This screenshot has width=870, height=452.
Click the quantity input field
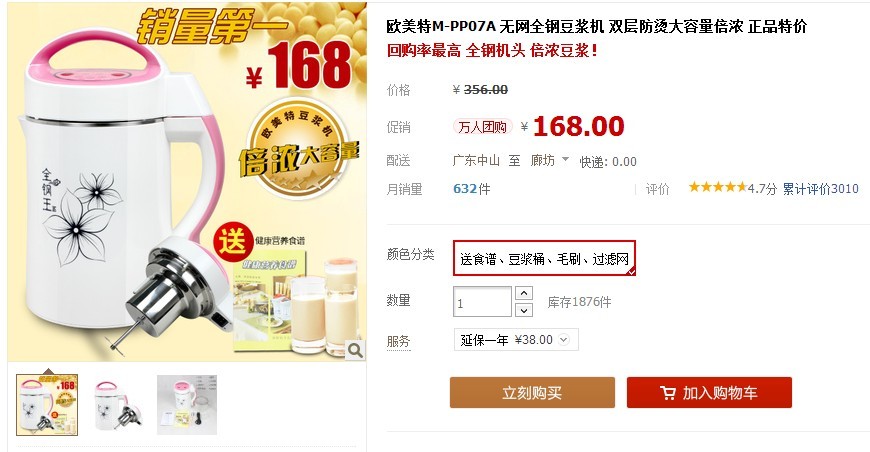pyautogui.click(x=482, y=302)
